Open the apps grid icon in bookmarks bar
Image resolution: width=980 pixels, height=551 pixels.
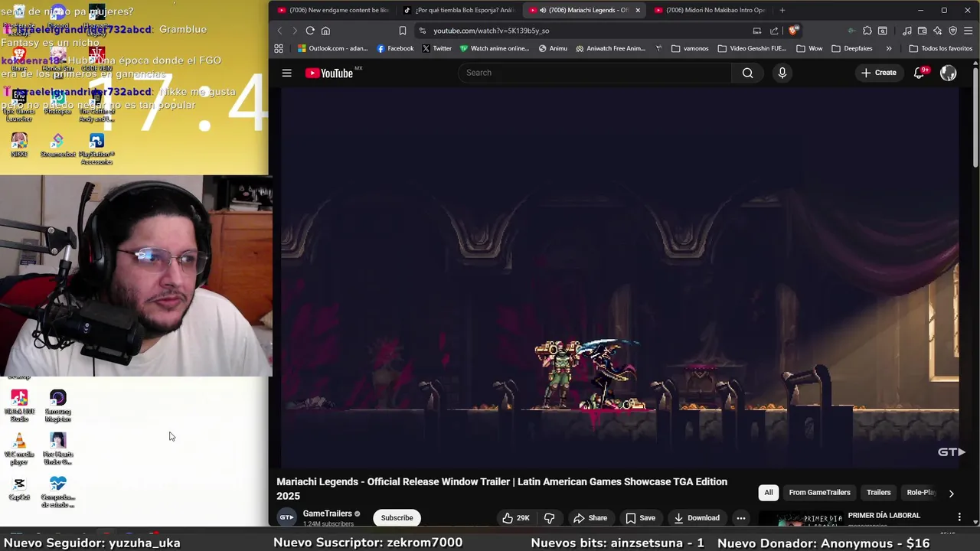[x=279, y=48]
